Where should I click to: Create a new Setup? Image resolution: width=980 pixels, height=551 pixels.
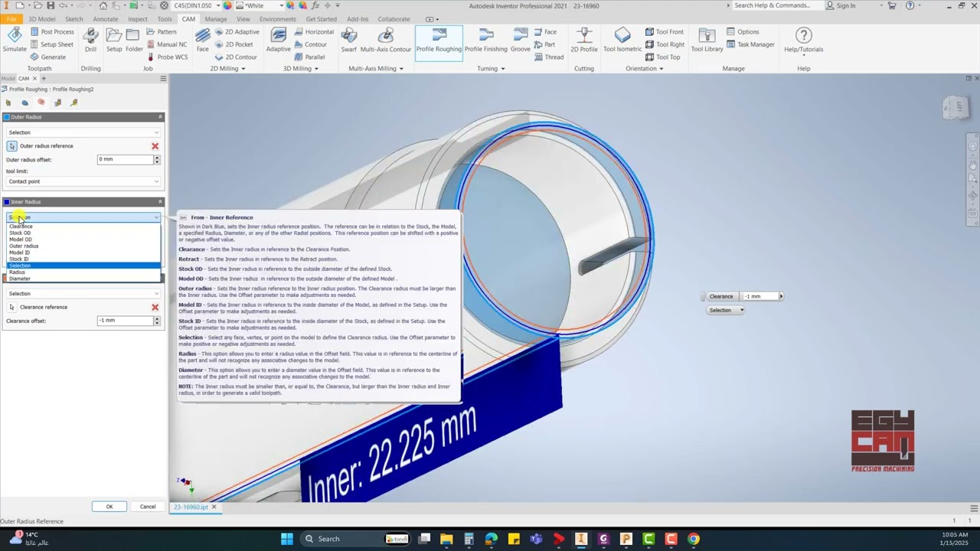[x=114, y=40]
